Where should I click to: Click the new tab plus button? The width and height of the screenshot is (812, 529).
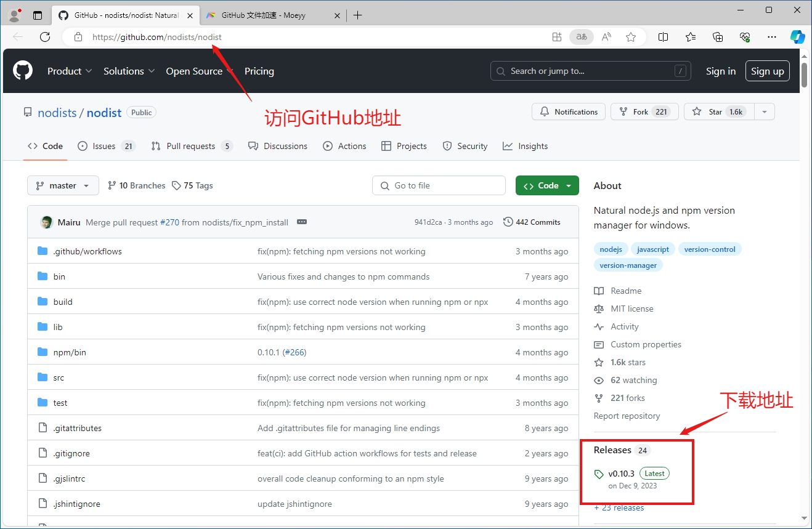[x=358, y=15]
